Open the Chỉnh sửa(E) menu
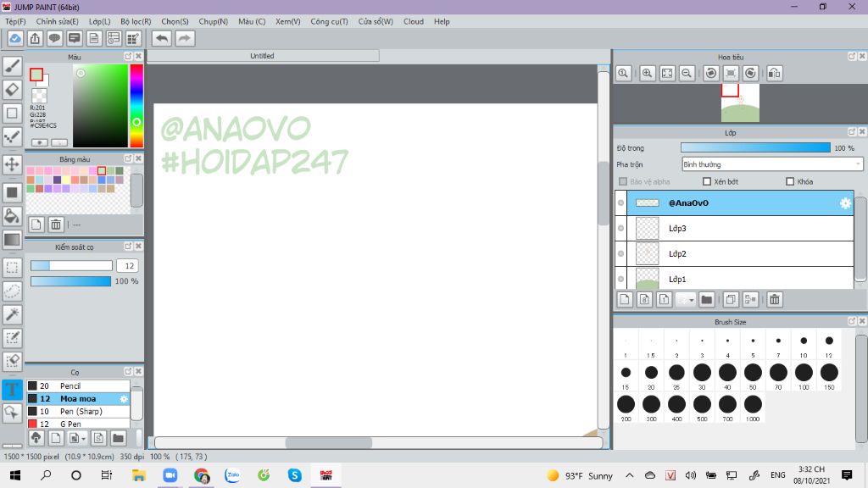The width and height of the screenshot is (868, 488). click(x=57, y=21)
